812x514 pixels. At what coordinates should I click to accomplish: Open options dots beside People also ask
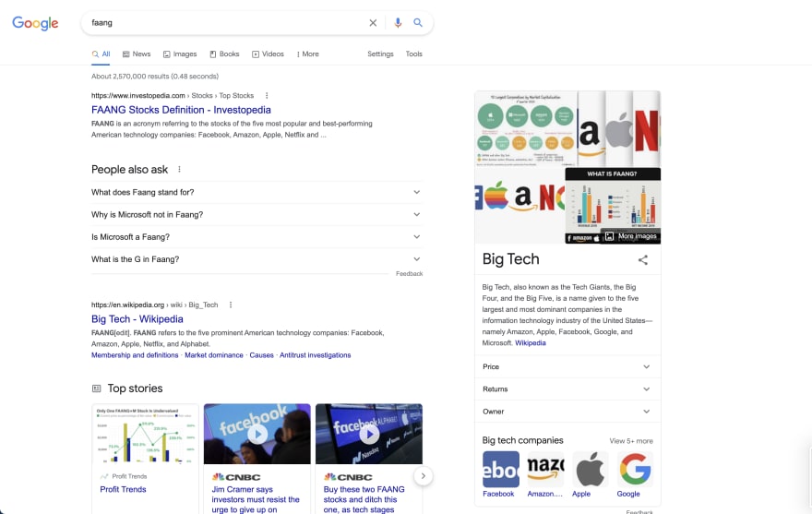pyautogui.click(x=179, y=170)
